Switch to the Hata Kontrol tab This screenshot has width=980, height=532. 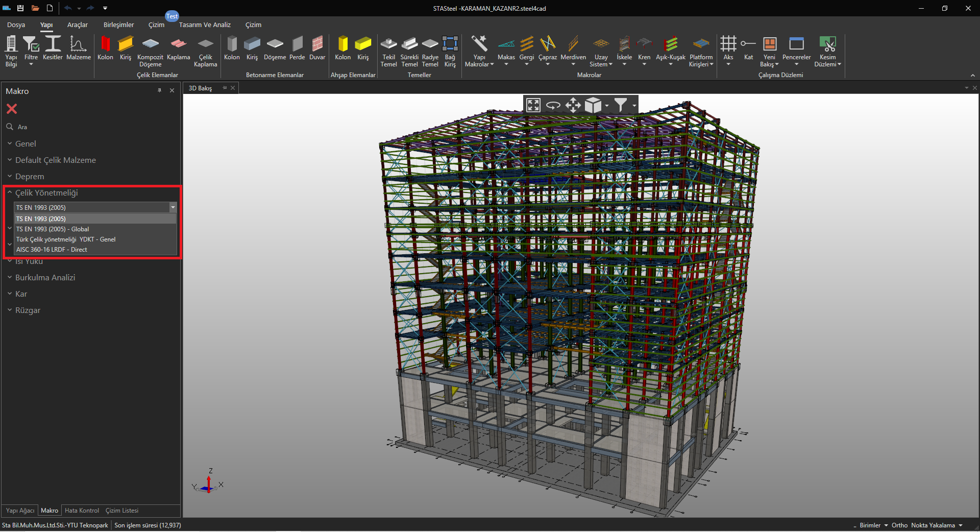point(82,511)
